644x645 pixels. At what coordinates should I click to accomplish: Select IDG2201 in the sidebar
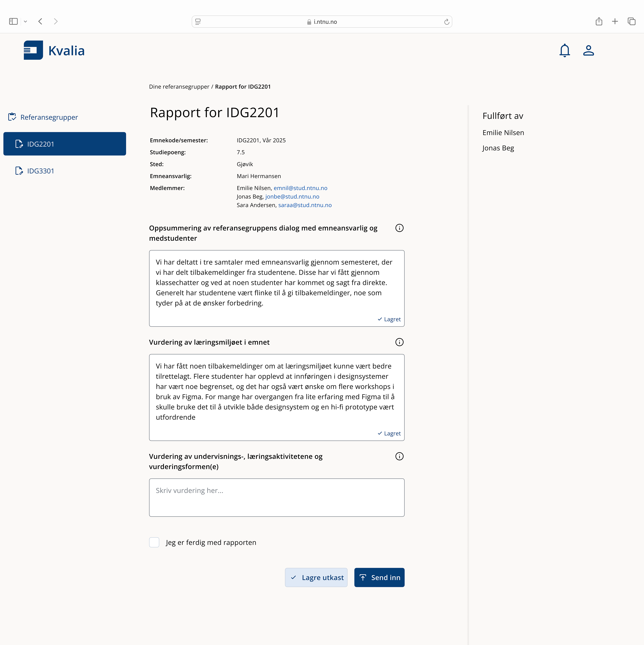coord(64,144)
